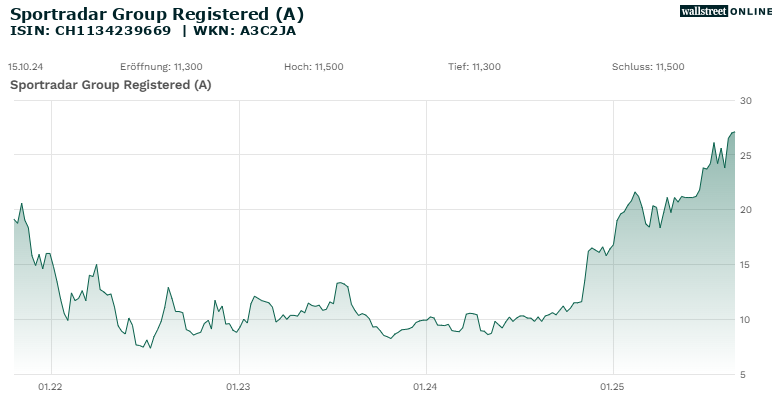Screen dimensions: 780x416
Task: Click the wallstreet ONLINE logo
Action: [726, 11]
